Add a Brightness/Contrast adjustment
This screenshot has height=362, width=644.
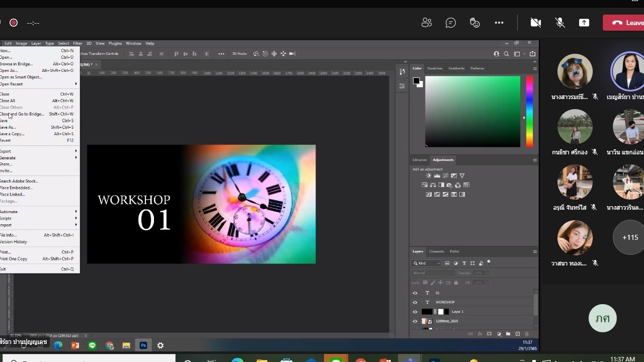[429, 175]
